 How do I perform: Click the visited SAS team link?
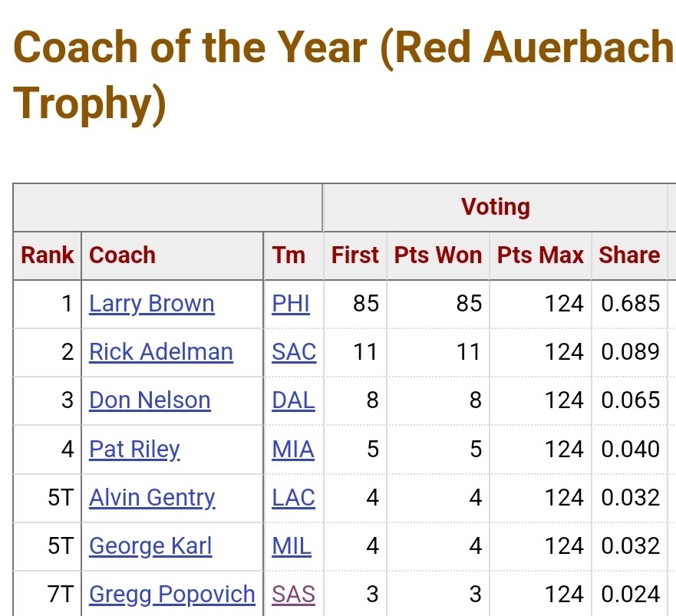click(293, 594)
